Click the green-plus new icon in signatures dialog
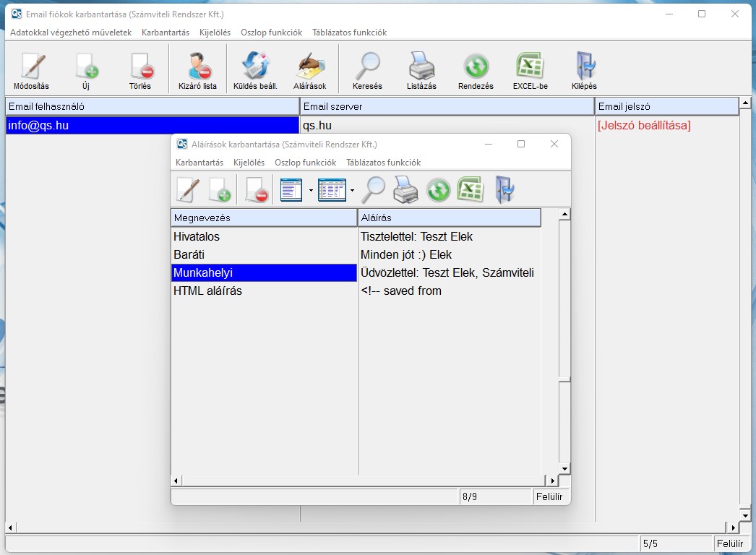The image size is (756, 555). pyautogui.click(x=219, y=190)
